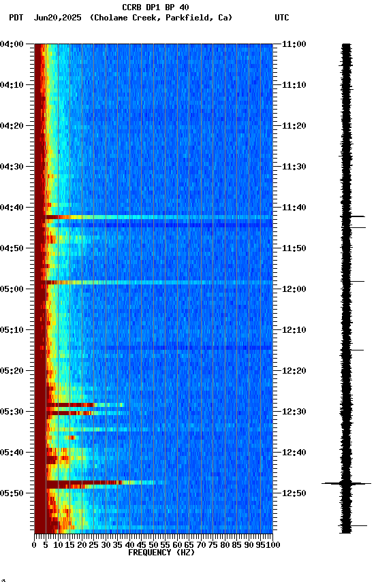Select the 04:10 PDT time label
Viewport: 376px width, 588px height.
12,85
